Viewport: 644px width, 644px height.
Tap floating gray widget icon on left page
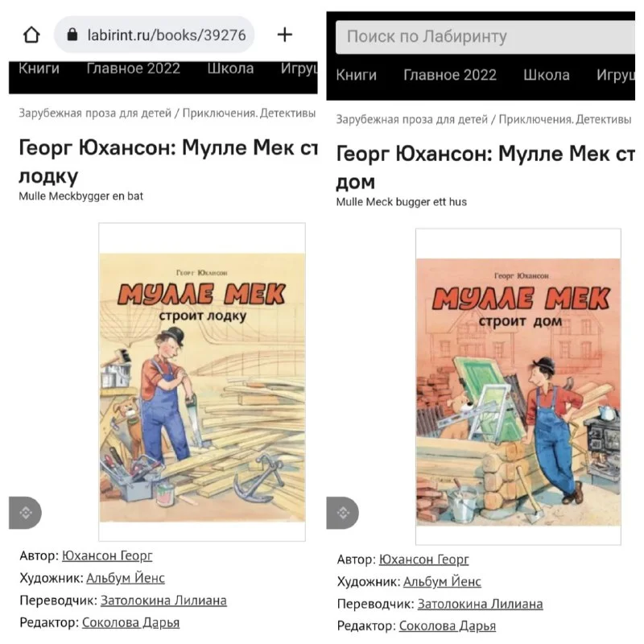pos(25,513)
